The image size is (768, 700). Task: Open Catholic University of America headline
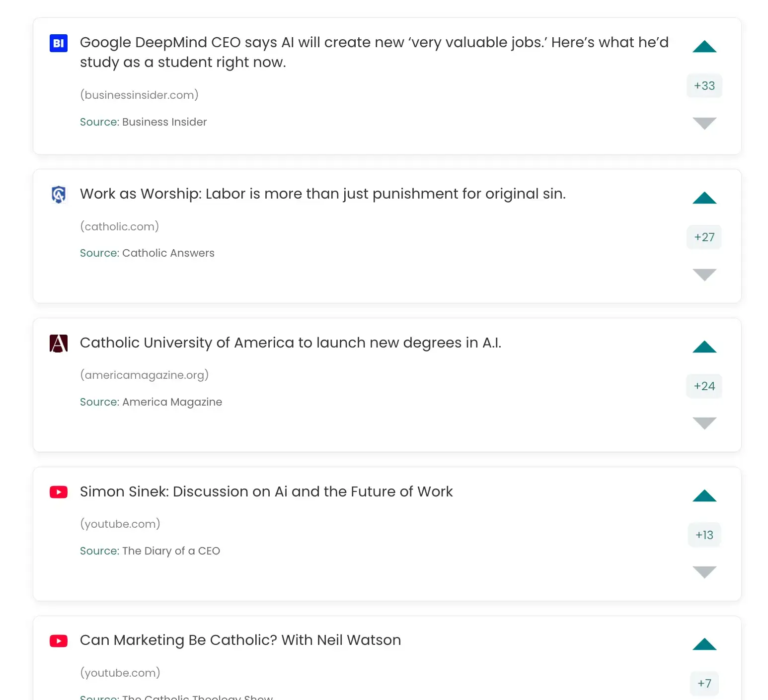(291, 343)
